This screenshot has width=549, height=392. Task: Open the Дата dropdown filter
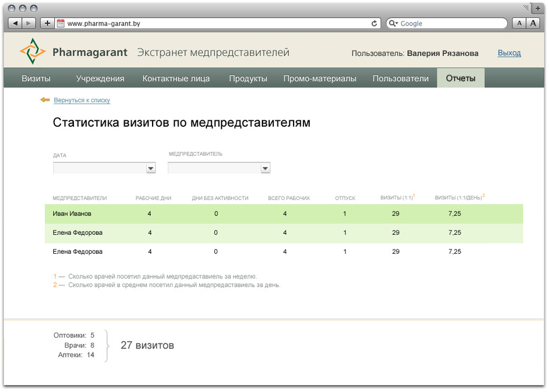click(151, 168)
